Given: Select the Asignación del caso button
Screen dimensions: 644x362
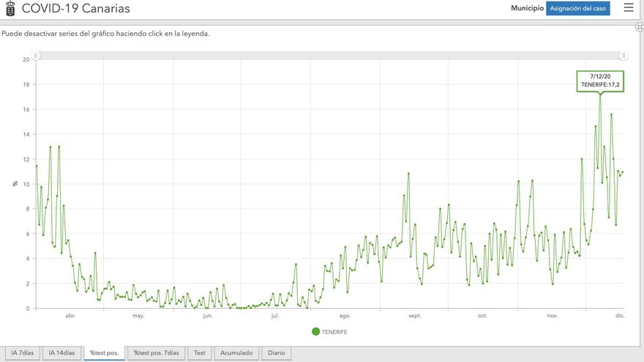Looking at the screenshot, I should click(x=577, y=9).
